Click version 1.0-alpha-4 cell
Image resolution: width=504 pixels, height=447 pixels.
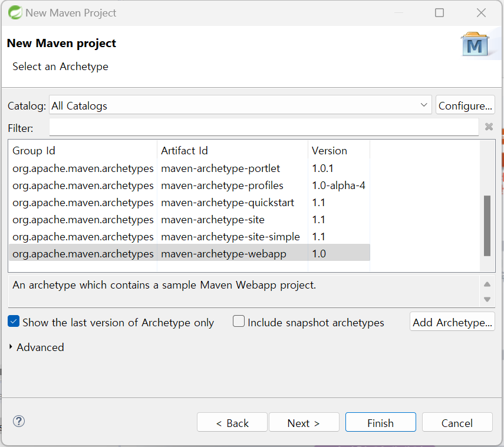[x=338, y=186]
